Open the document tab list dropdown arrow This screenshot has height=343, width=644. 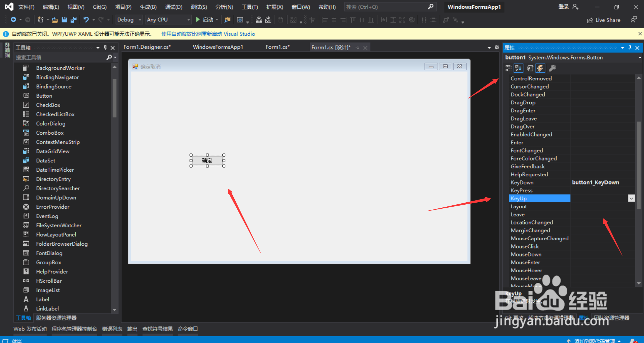tap(489, 48)
